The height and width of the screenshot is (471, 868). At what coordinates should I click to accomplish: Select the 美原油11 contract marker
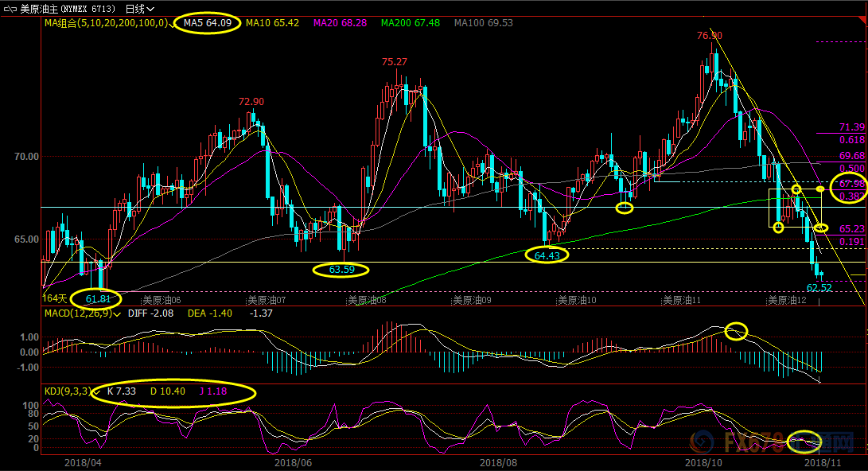tap(683, 301)
